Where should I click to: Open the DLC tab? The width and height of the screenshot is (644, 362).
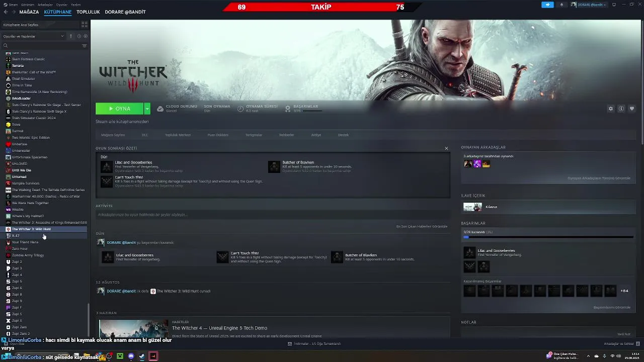(145, 135)
